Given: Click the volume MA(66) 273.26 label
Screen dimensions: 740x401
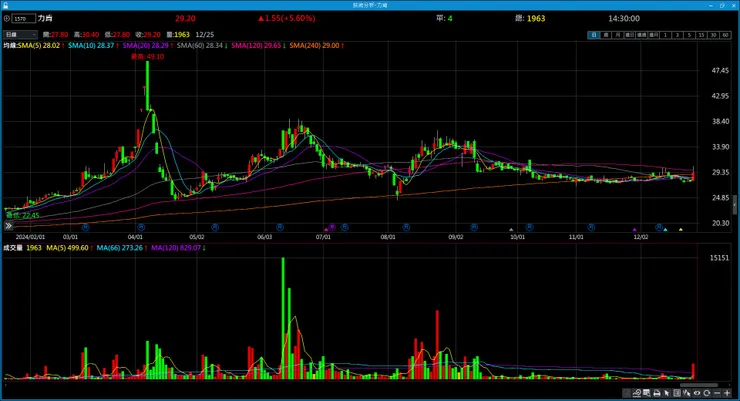Looking at the screenshot, I should (119, 248).
